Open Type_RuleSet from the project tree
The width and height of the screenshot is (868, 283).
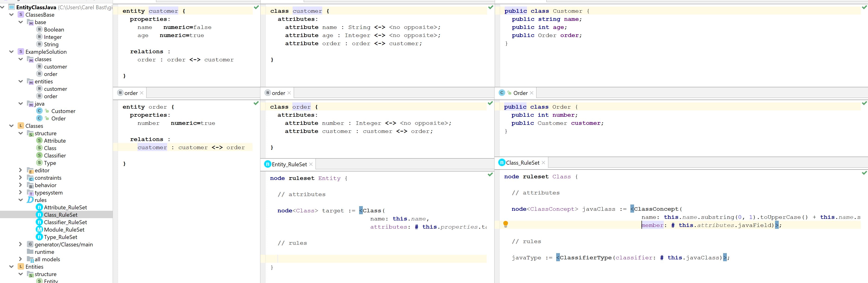(x=60, y=237)
